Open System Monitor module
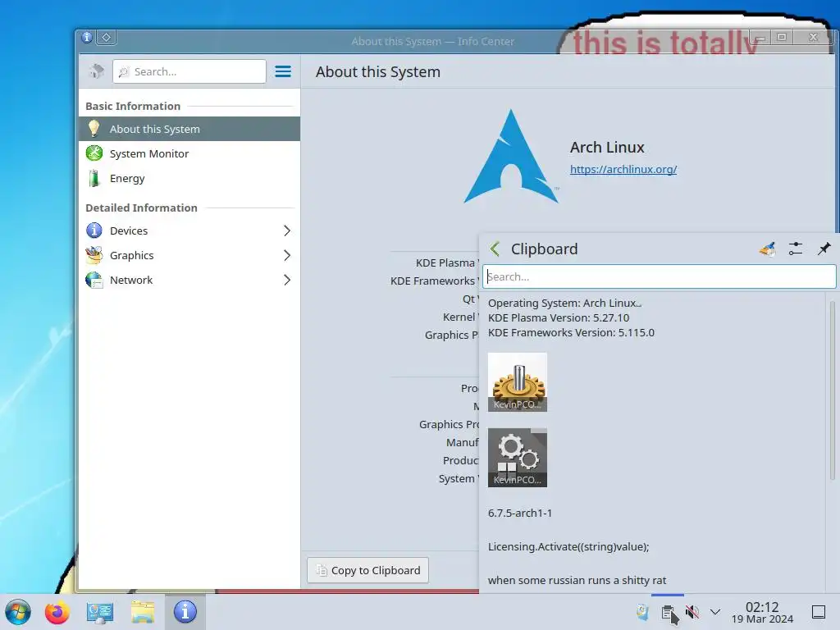 point(189,153)
